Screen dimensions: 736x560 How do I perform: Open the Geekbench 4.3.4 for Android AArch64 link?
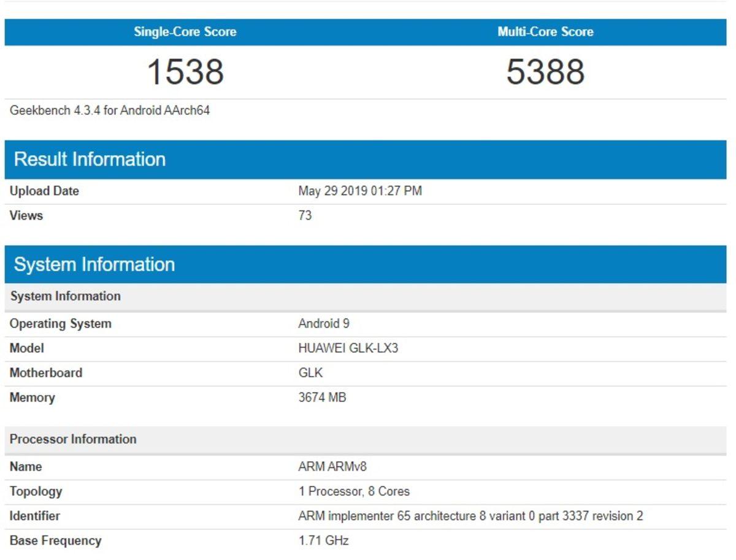click(110, 110)
